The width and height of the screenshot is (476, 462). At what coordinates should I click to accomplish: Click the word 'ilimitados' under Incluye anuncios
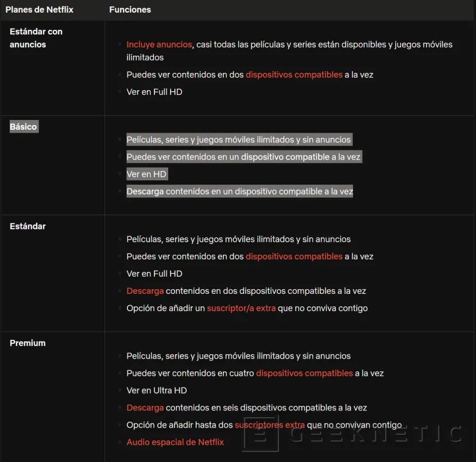click(145, 57)
